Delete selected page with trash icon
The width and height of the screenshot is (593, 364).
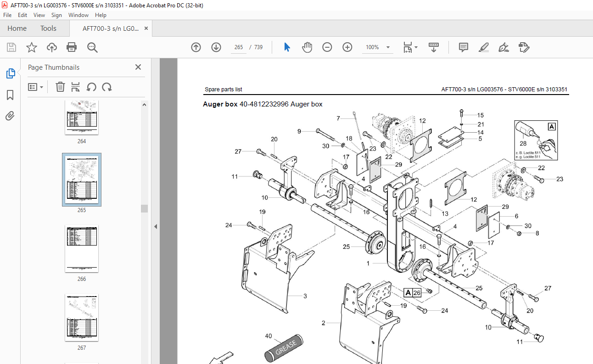pyautogui.click(x=60, y=87)
